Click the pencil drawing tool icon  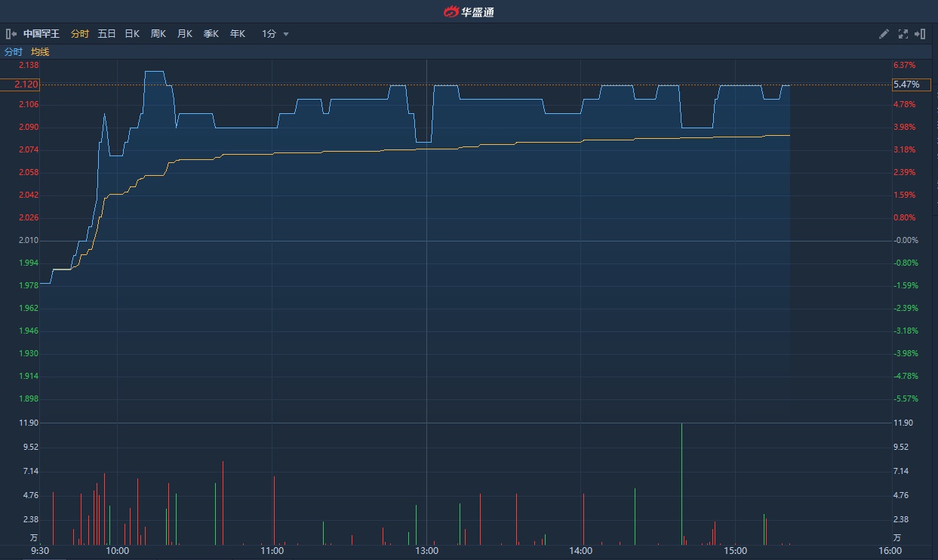coord(884,34)
